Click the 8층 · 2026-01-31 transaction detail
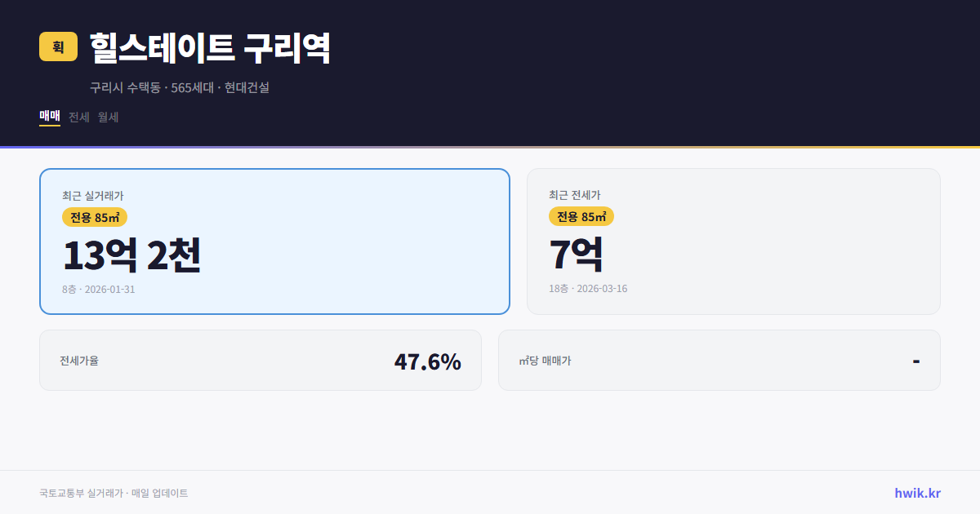The width and height of the screenshot is (980, 514). click(98, 289)
